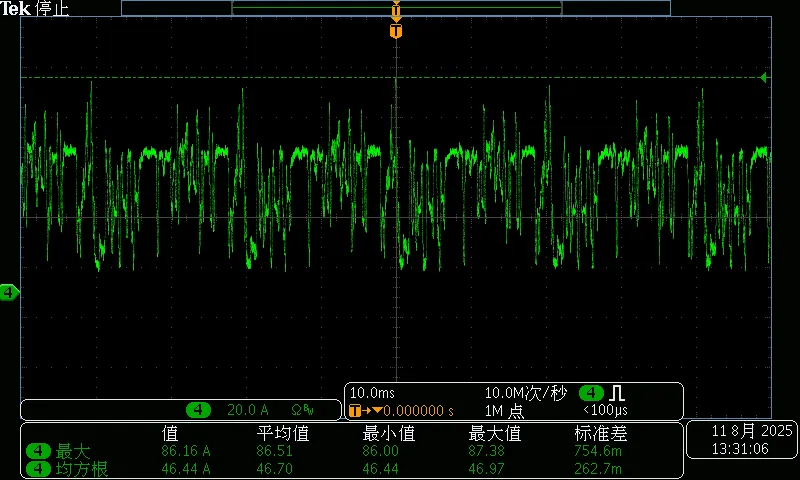
Task: Click the 10.0ms time base readout
Action: (372, 393)
